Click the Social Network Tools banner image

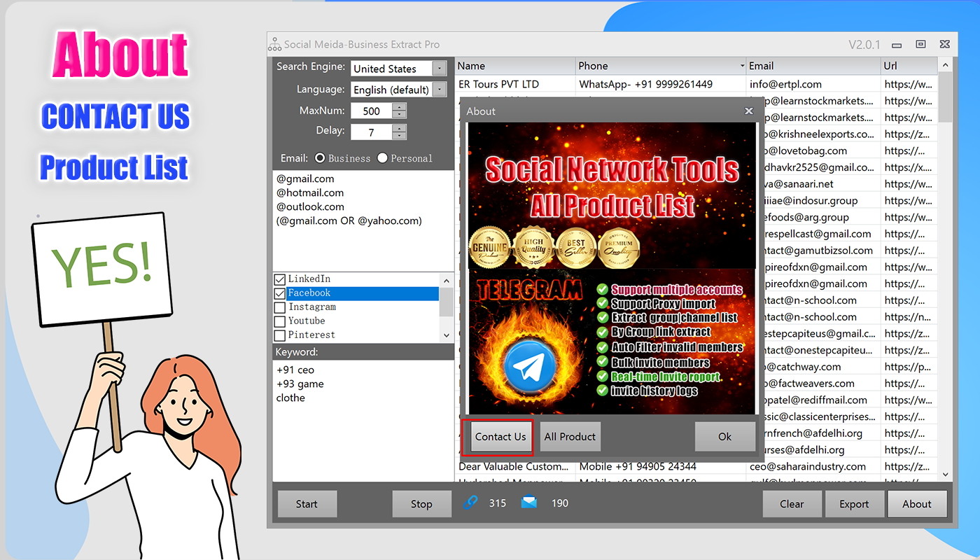click(x=612, y=195)
